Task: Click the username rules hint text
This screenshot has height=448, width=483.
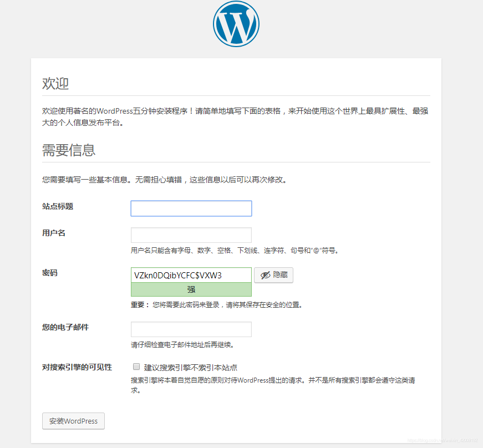Action: (235, 251)
